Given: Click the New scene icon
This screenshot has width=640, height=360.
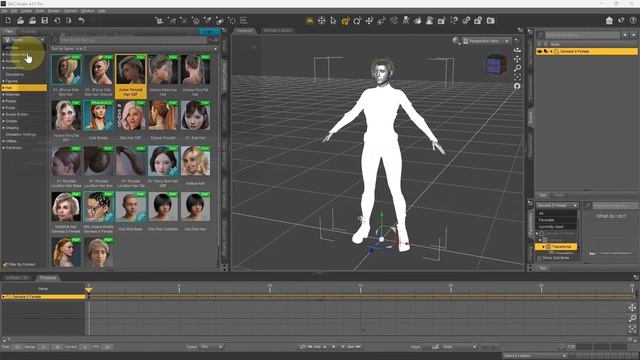Looking at the screenshot, I should tap(8, 20).
